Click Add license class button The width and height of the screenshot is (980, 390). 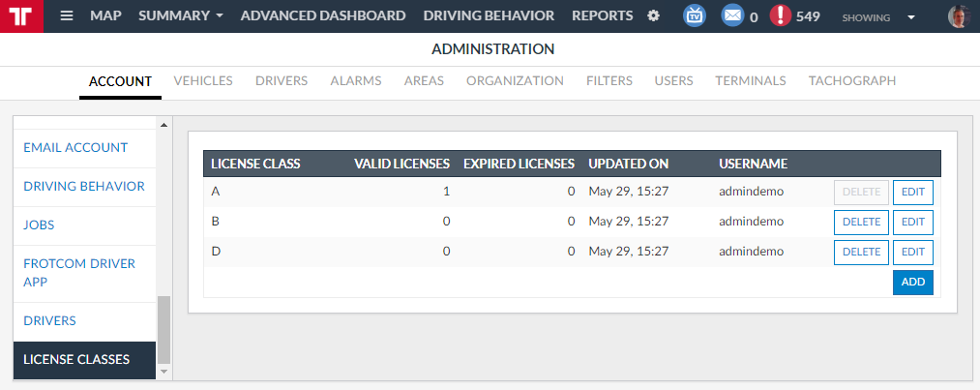coord(912,283)
